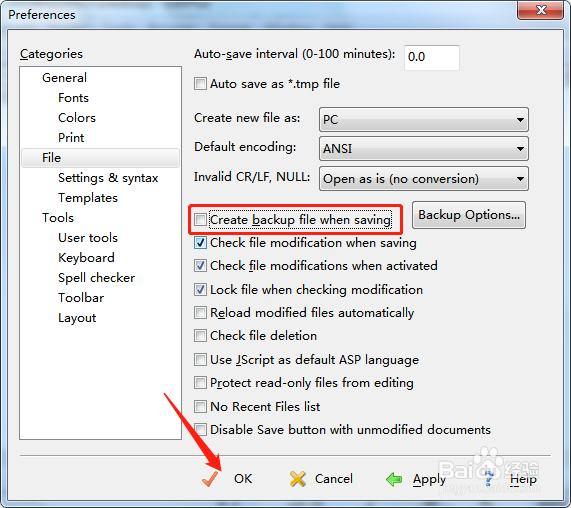Open Settings & syntax category
This screenshot has width=571, height=508.
(x=108, y=178)
